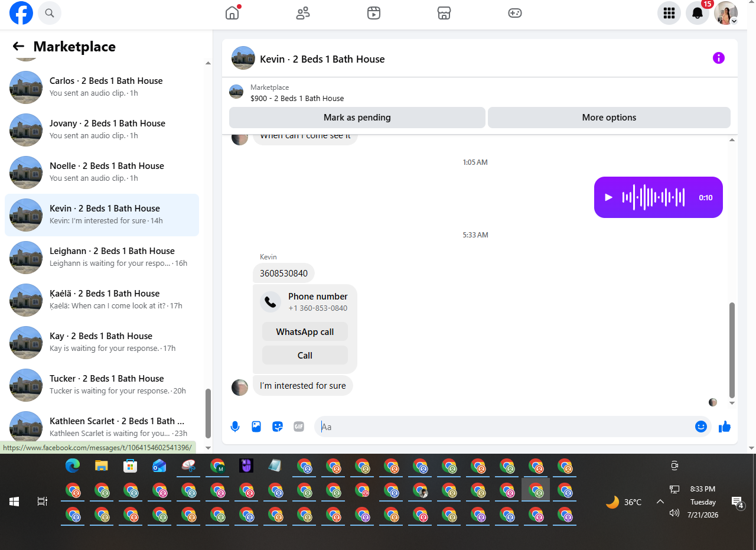
Task: Click the message "I'm interested for sure"
Action: click(303, 386)
